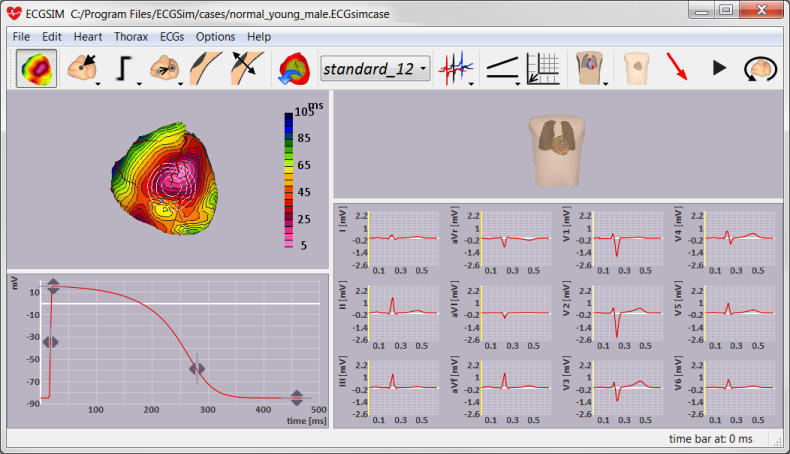
Task: Expand the arrow beside ECG signals icon
Action: [x=471, y=84]
